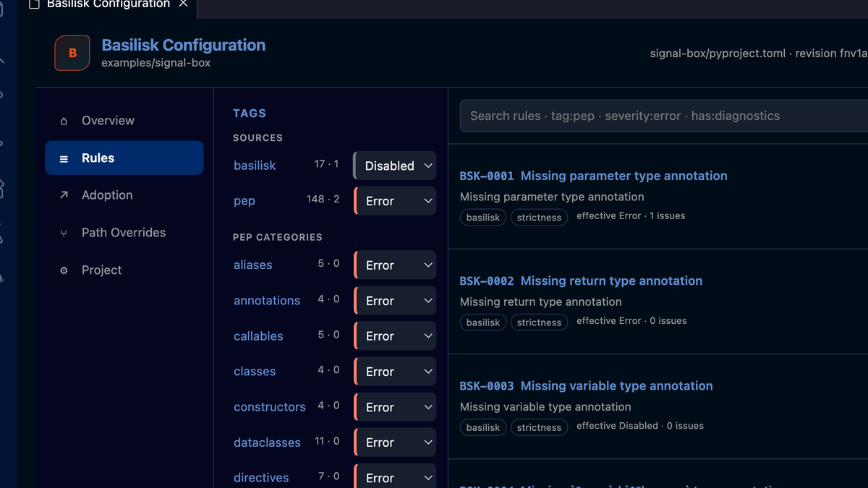Image resolution: width=868 pixels, height=488 pixels.
Task: Filter by constructors category tag
Action: pyautogui.click(x=270, y=407)
